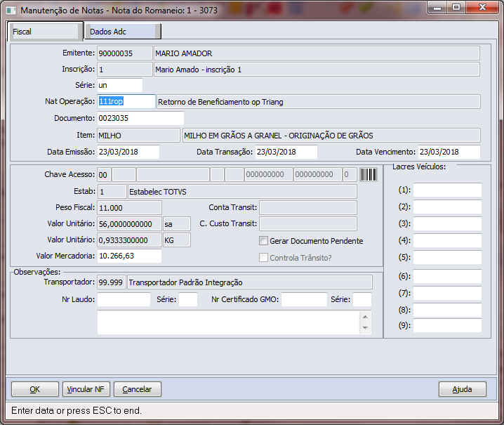
Task: Click Valor Unitário value 56,0000000000
Action: [x=130, y=224]
